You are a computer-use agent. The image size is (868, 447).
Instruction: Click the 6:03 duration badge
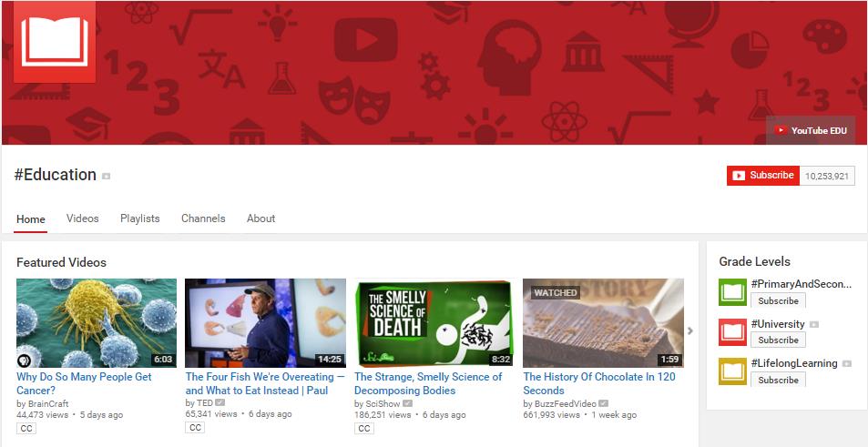tap(163, 360)
